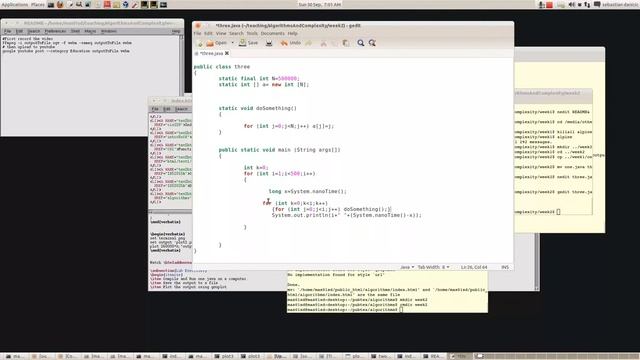Screen dimensions: 640x360
Task: Open the Search menu in index.html window
Action: click(x=181, y=109)
